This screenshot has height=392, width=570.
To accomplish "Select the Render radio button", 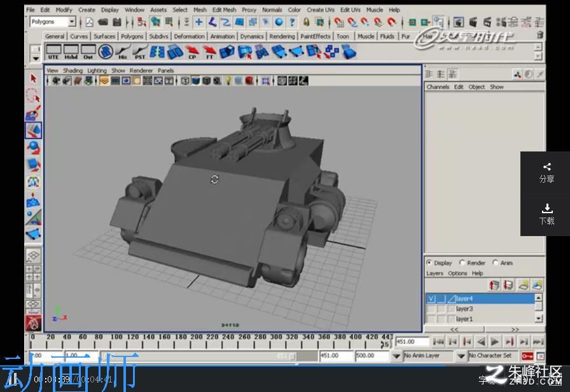I will [x=462, y=262].
